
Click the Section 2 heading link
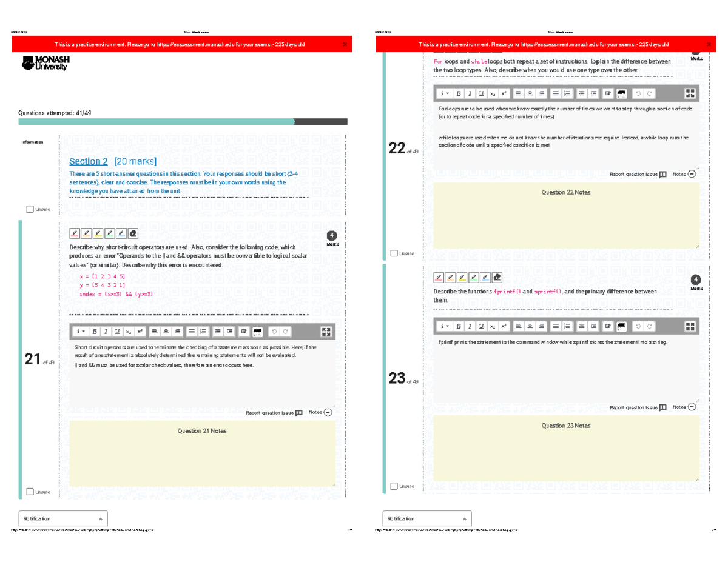(89, 161)
